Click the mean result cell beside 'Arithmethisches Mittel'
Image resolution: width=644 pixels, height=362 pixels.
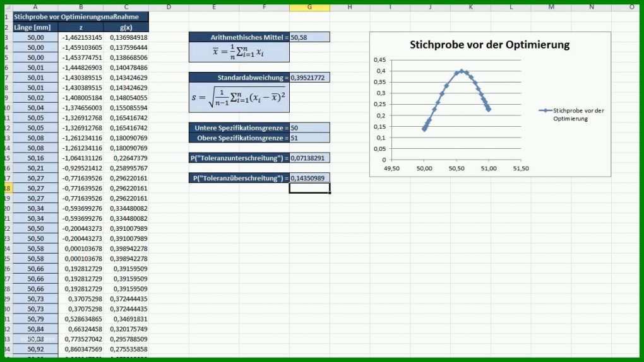(309, 37)
